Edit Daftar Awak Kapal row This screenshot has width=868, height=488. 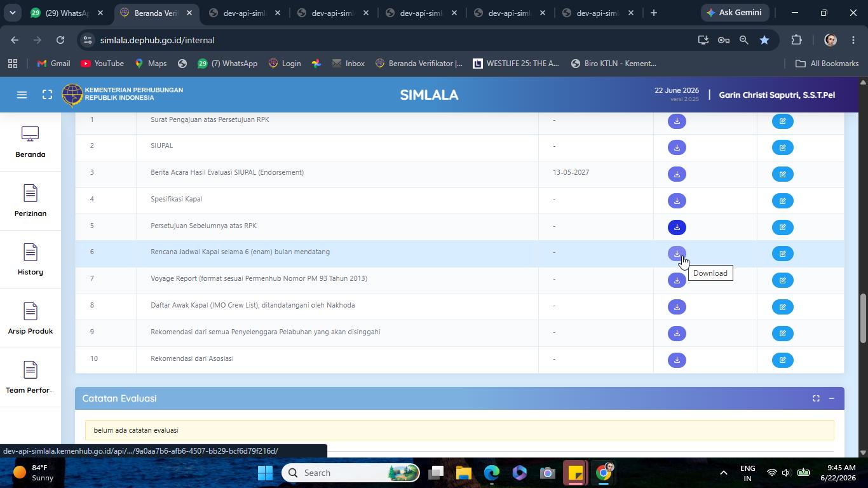pyautogui.click(x=782, y=307)
